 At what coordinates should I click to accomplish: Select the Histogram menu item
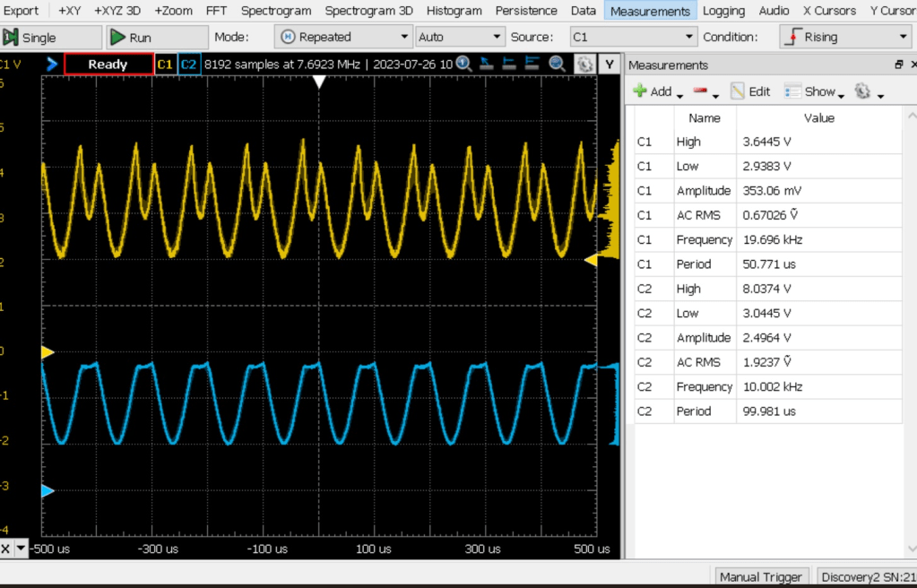[x=454, y=11]
